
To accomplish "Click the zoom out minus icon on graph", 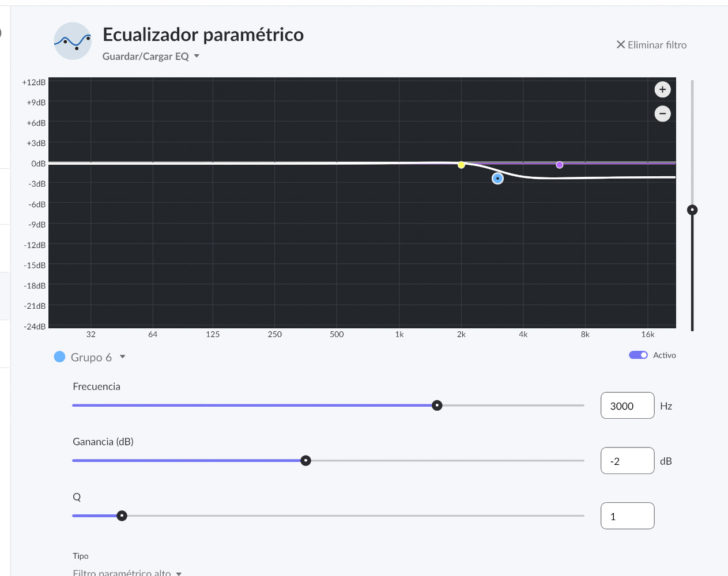I will (662, 113).
